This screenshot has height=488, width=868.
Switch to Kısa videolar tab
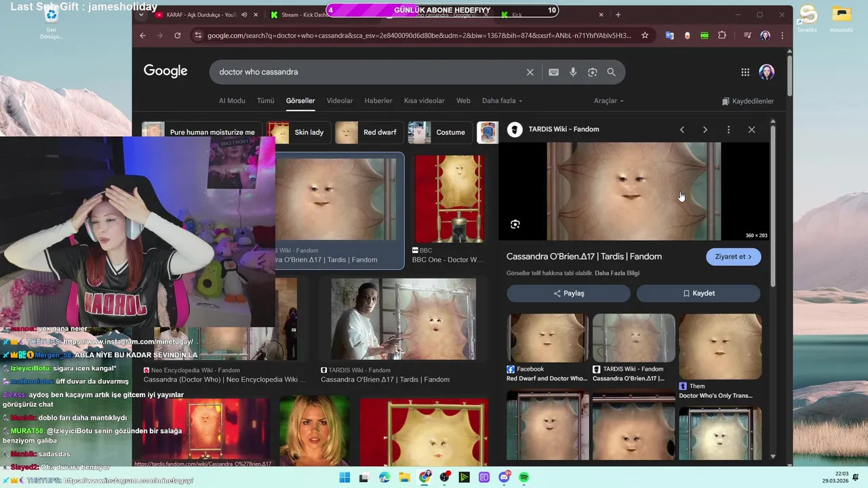pyautogui.click(x=425, y=101)
